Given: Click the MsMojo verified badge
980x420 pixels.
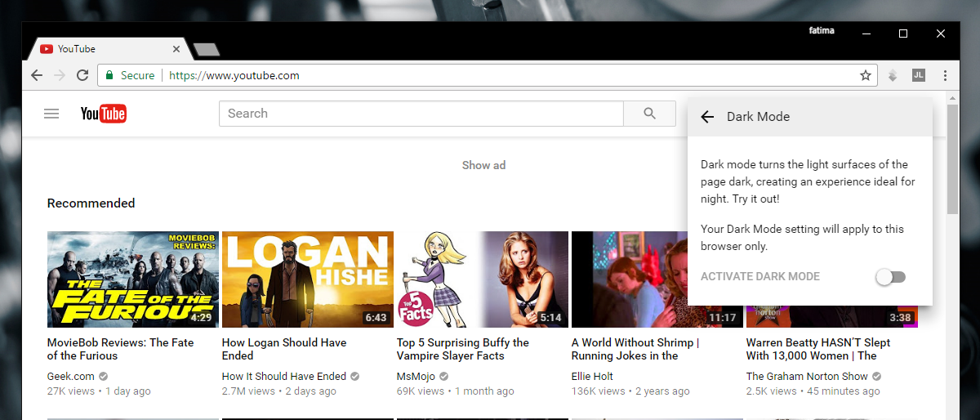Looking at the screenshot, I should 443,377.
